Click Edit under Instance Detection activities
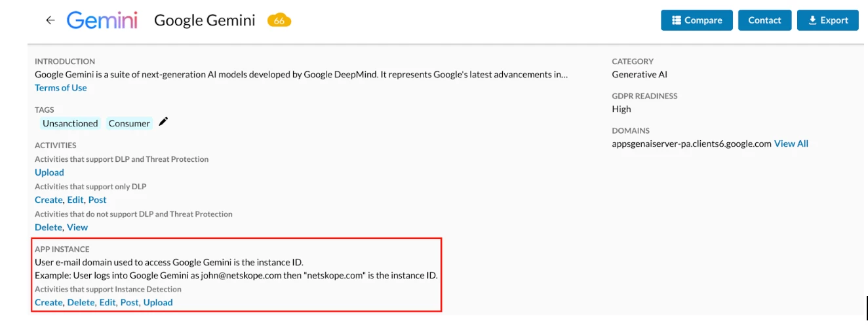This screenshot has width=868, height=325. pos(108,302)
